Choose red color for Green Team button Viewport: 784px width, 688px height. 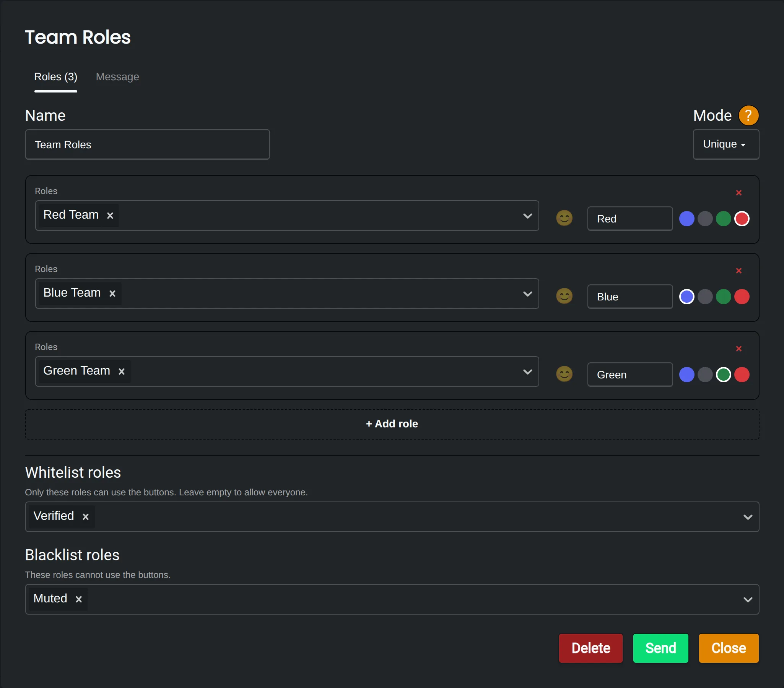click(x=742, y=374)
